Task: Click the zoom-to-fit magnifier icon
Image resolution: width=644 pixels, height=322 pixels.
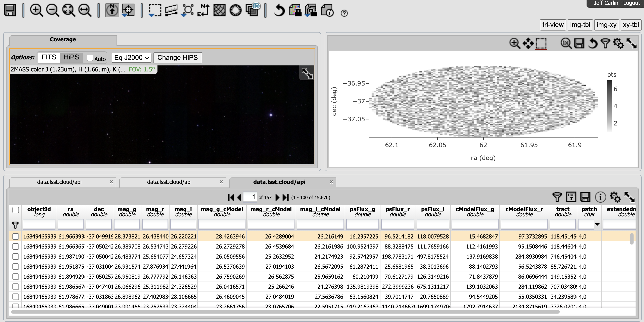Action: pyautogui.click(x=69, y=10)
